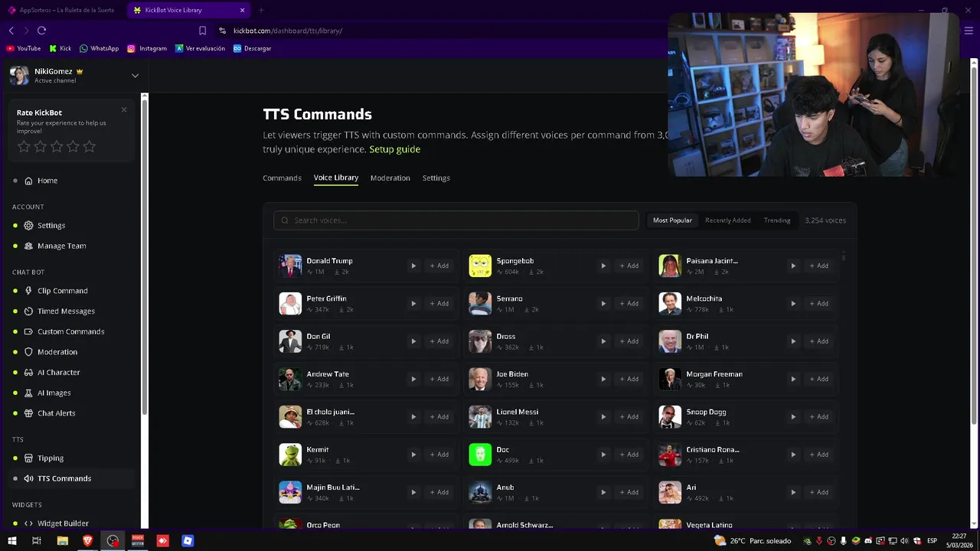The image size is (980, 551).
Task: Open the WhatsApp bookmark
Action: pos(100,48)
